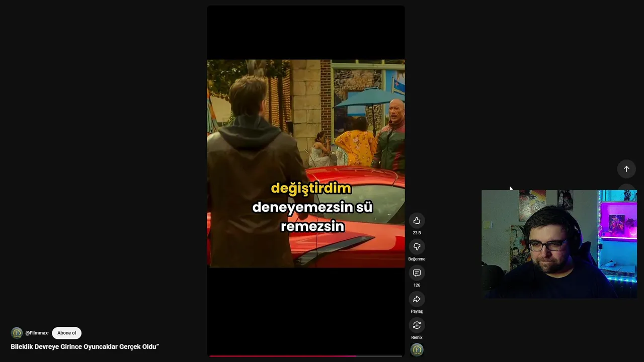This screenshot has height=362, width=644.
Task: Click the webcam overlay thumbnail
Action: tap(559, 244)
